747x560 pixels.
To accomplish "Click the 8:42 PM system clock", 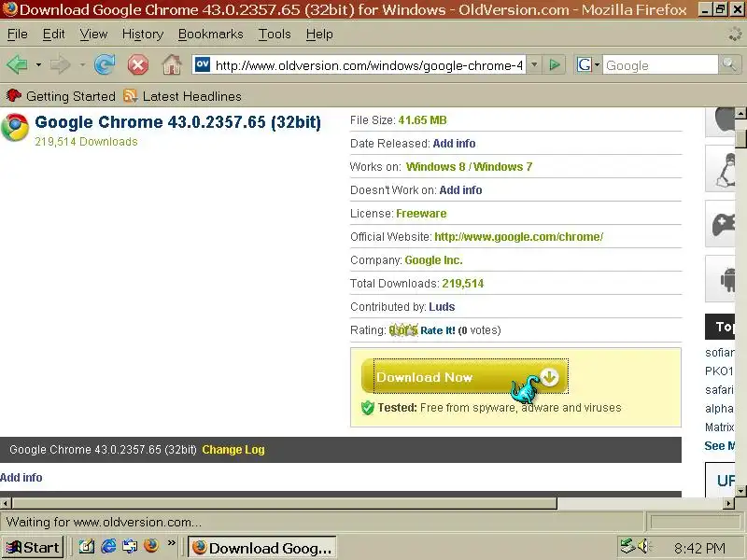I will point(699,548).
